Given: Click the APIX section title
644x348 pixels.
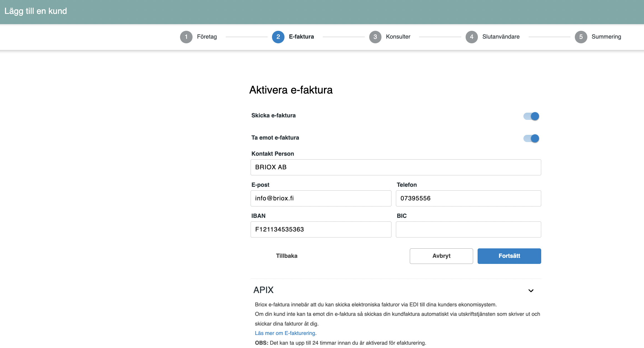Looking at the screenshot, I should pyautogui.click(x=263, y=290).
